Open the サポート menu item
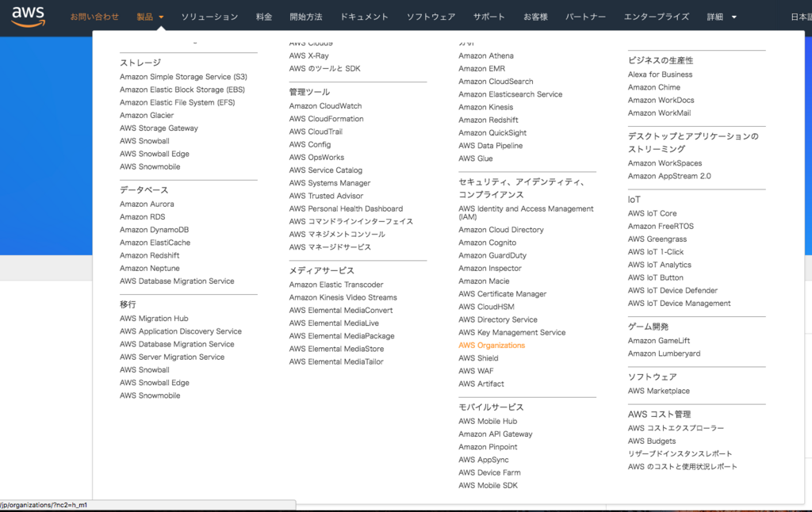 click(x=488, y=17)
